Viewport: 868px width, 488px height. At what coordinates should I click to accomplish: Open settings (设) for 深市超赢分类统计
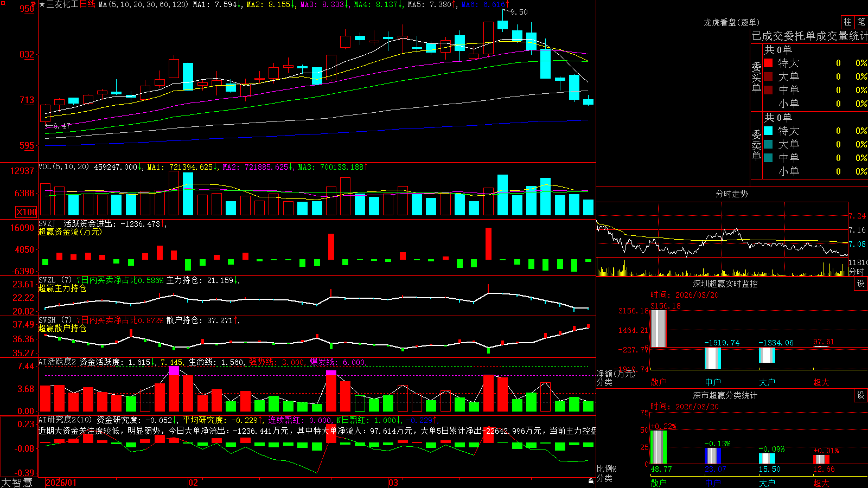pos(861,395)
